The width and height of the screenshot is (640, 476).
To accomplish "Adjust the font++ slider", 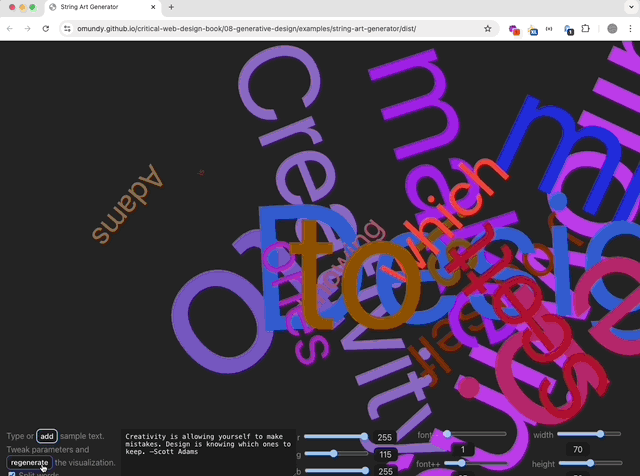I will point(476,463).
